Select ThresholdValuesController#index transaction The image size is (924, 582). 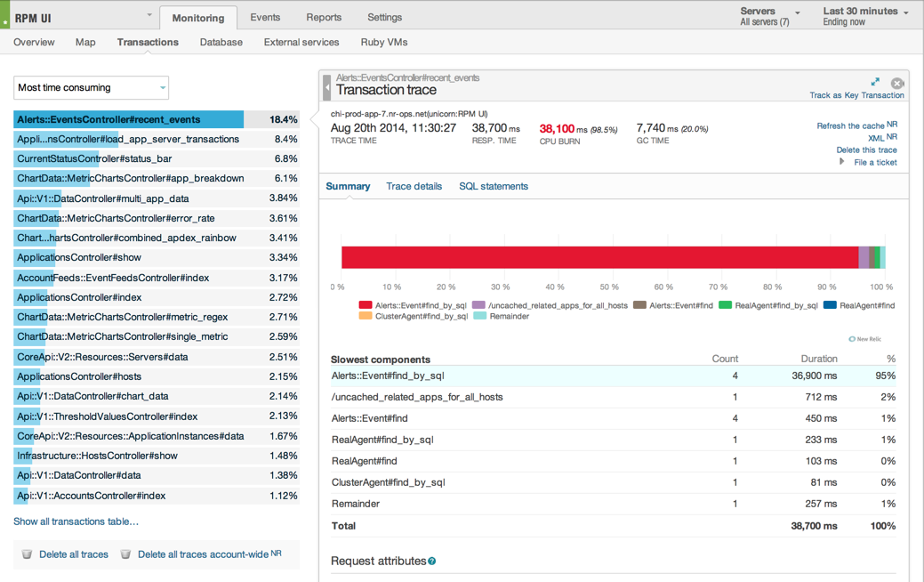coord(157,416)
